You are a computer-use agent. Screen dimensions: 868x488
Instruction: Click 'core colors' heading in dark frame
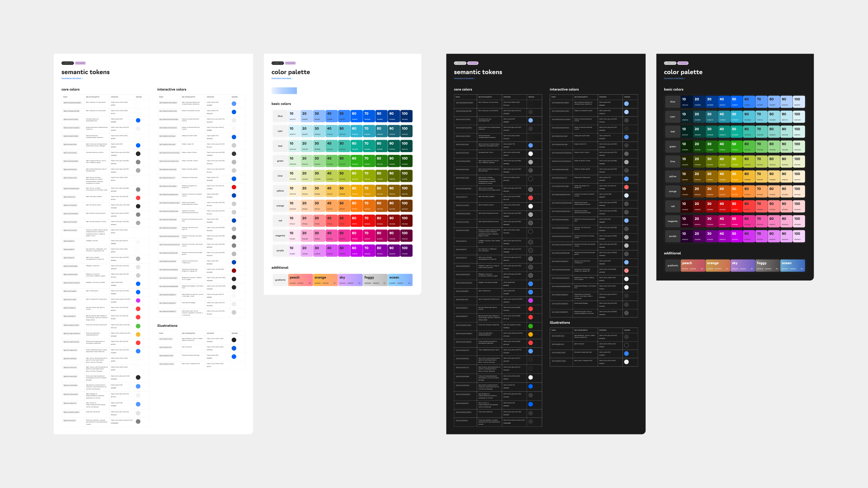click(463, 89)
